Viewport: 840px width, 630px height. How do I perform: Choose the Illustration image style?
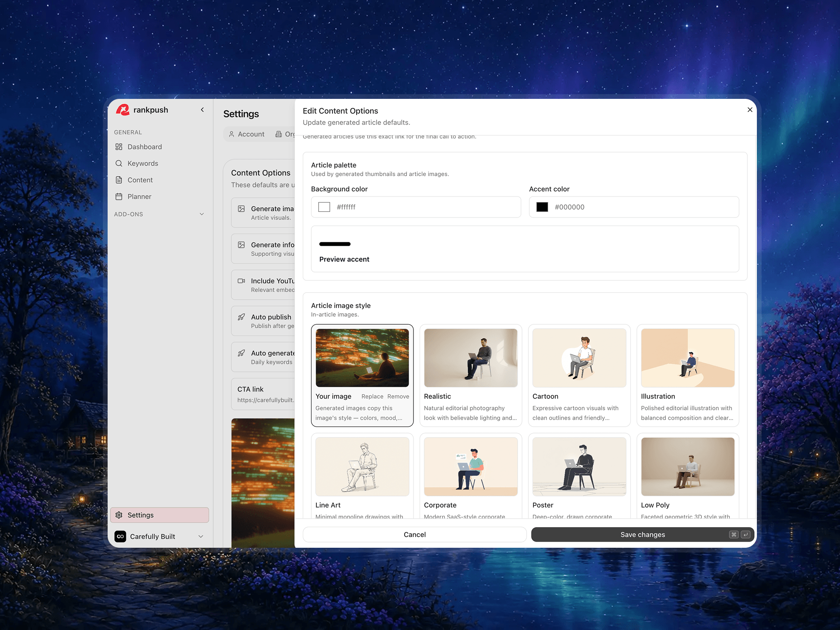pos(688,375)
